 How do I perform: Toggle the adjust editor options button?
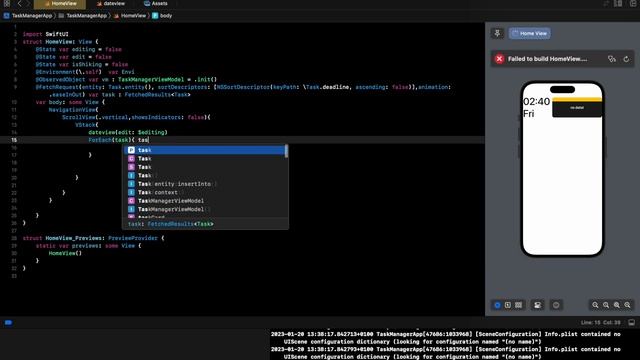click(618, 4)
